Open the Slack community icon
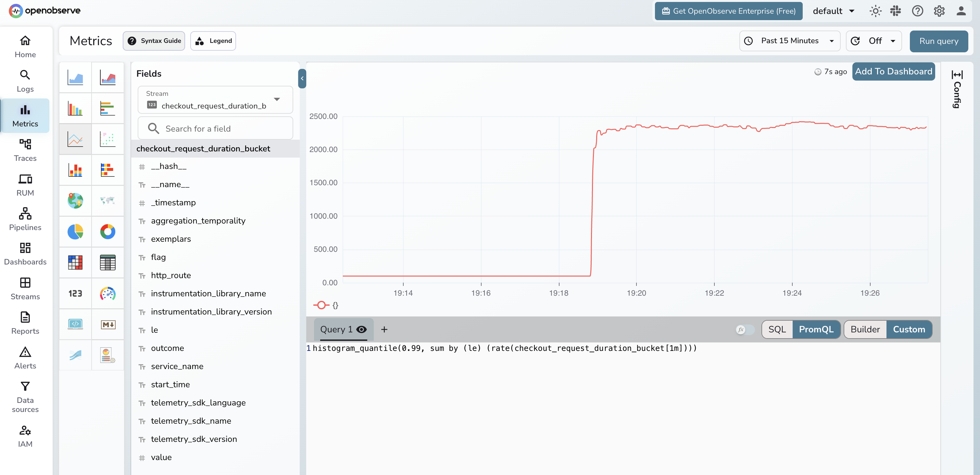This screenshot has height=475, width=980. click(x=896, y=11)
